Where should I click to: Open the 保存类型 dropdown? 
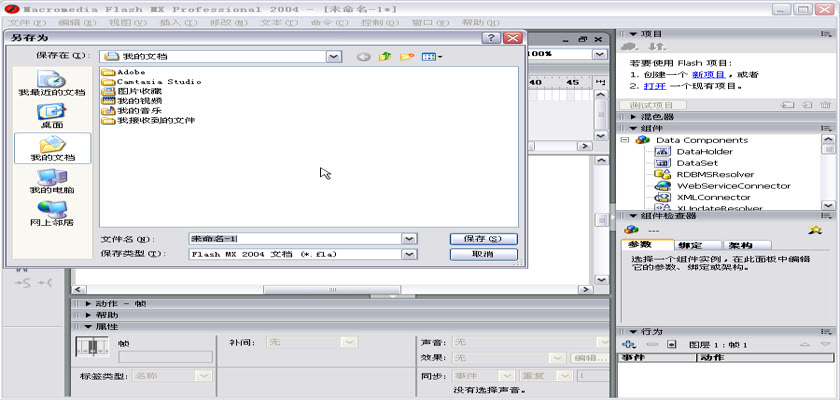[409, 254]
